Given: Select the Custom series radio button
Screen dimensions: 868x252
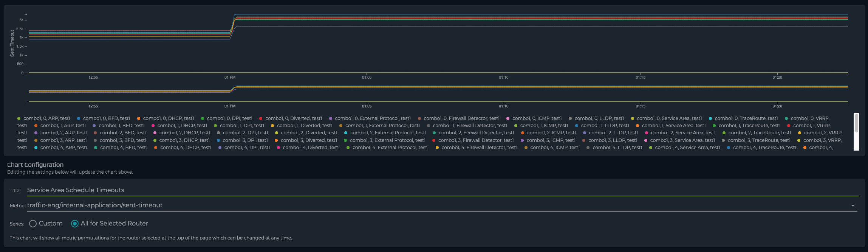Looking at the screenshot, I should tap(33, 224).
